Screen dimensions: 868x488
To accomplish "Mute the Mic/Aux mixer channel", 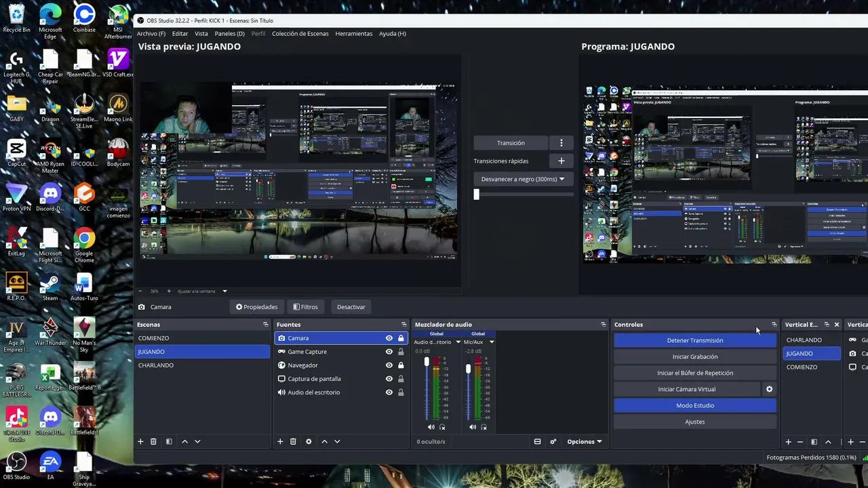I will [472, 427].
